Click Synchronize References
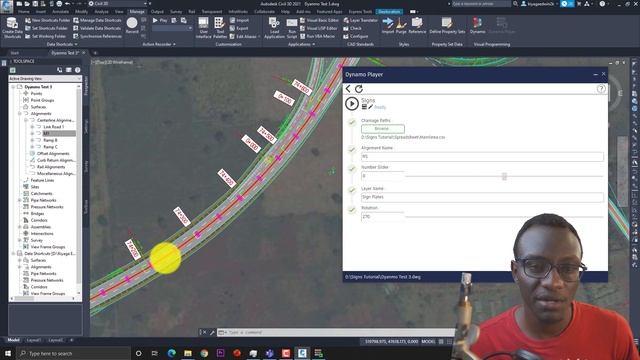This screenshot has height=360, width=640. point(98,36)
